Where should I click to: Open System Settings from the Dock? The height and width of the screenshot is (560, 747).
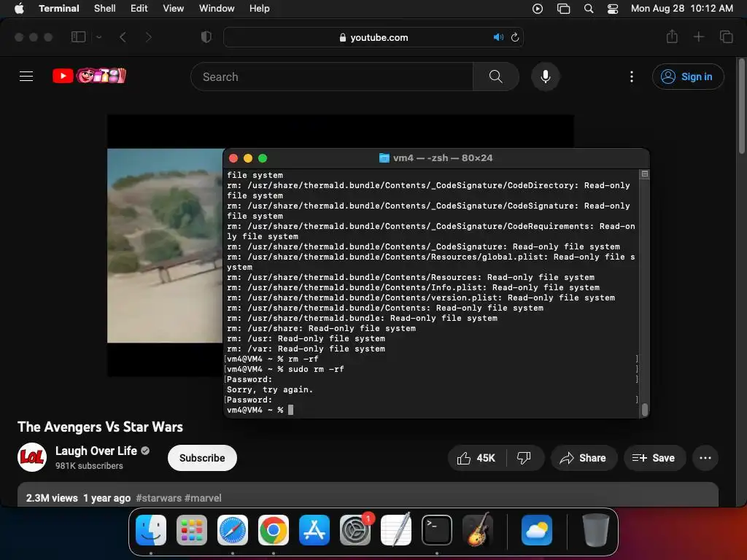click(x=355, y=530)
